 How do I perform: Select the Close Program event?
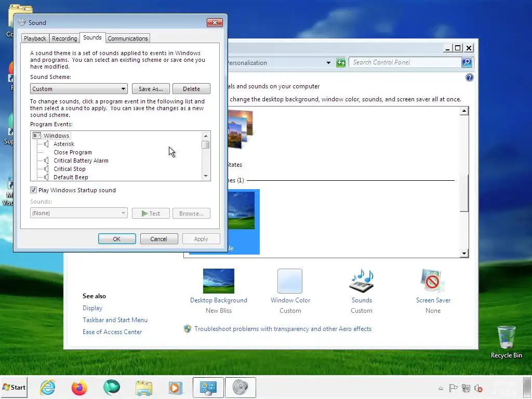(x=73, y=152)
